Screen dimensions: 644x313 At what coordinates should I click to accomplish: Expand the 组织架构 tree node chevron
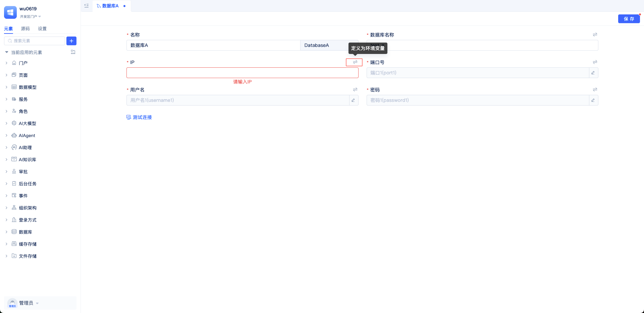coord(6,207)
